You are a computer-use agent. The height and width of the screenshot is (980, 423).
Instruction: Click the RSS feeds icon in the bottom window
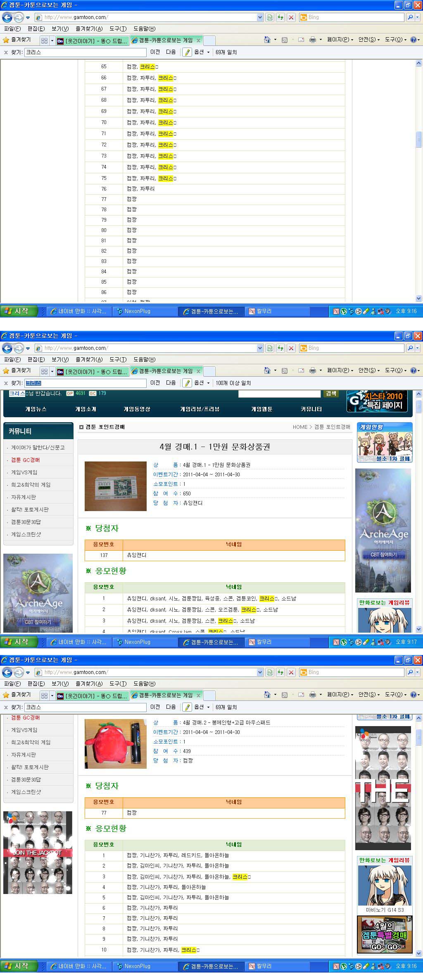point(284,695)
